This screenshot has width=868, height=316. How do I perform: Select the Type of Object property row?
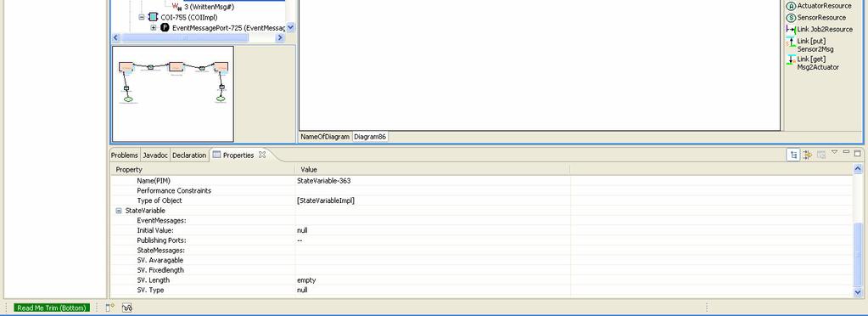482,200
